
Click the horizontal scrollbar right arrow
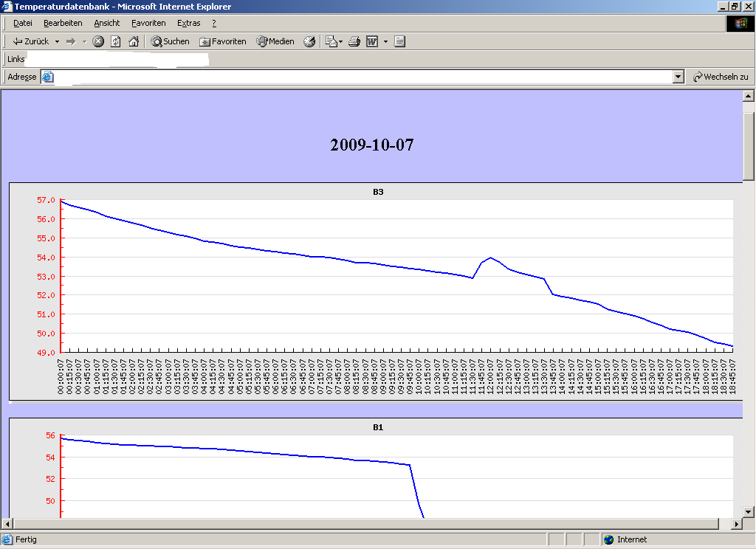click(736, 523)
